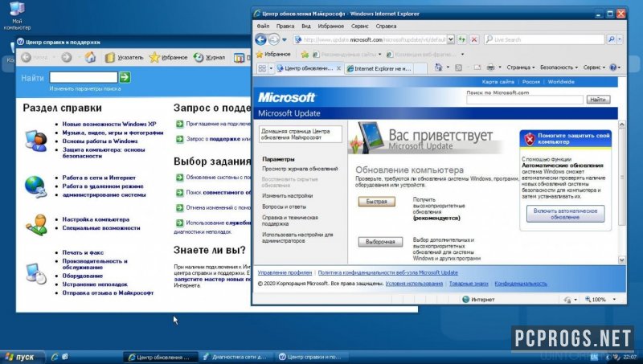Screen dimensions: 643x364
Task: Open 'Вопросы и ответы' link
Action: point(284,207)
